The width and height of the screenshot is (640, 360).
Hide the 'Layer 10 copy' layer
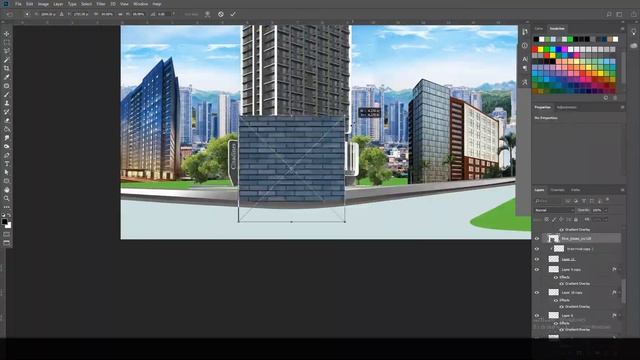537,293
